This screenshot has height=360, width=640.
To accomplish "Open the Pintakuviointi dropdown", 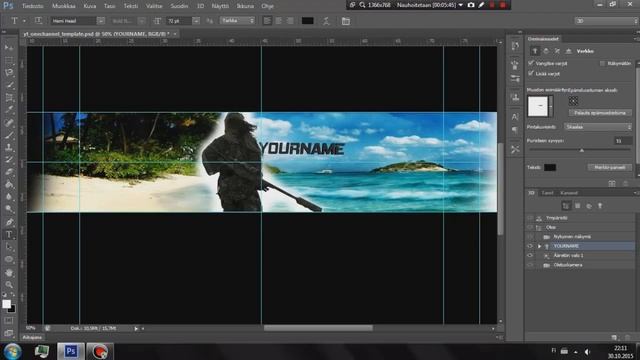I will [598, 127].
